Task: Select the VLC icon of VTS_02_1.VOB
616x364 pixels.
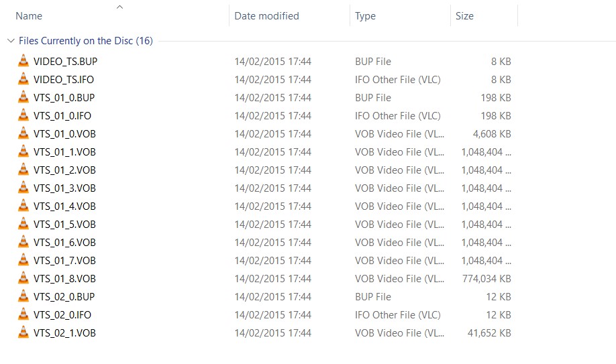Action: pyautogui.click(x=23, y=332)
